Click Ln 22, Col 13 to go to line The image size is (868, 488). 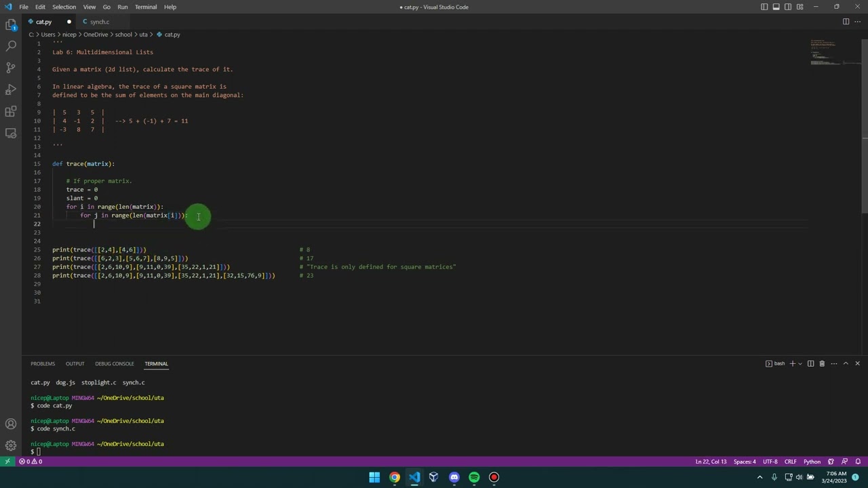coord(711,462)
